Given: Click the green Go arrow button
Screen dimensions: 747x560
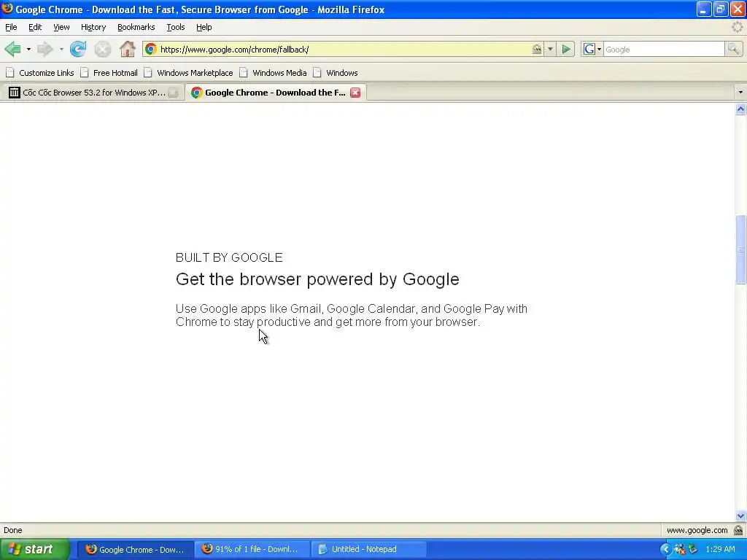Looking at the screenshot, I should (566, 49).
